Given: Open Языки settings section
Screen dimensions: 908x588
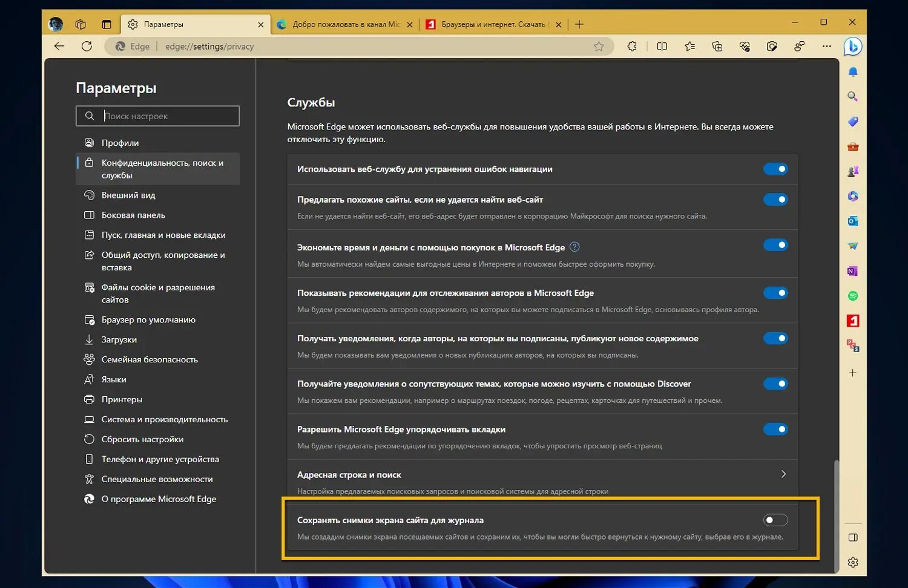Looking at the screenshot, I should pos(158,379).
